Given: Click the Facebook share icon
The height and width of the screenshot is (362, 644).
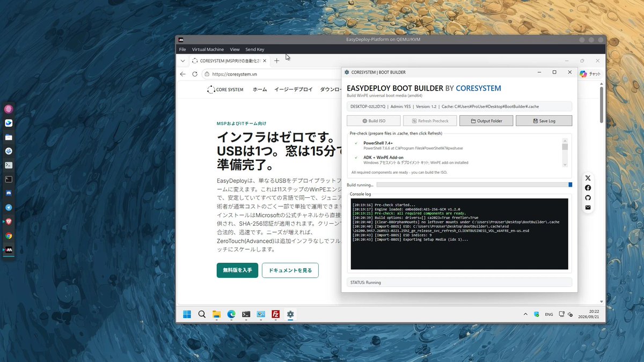Looking at the screenshot, I should point(588,188).
